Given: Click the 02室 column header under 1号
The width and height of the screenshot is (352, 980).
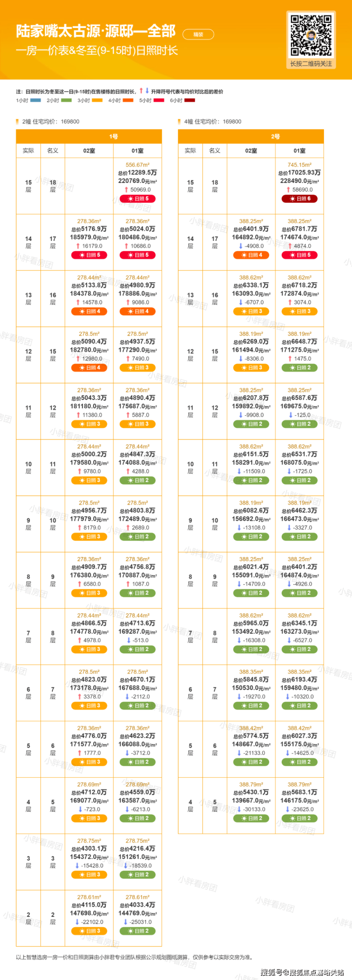Looking at the screenshot, I should coord(89,151).
